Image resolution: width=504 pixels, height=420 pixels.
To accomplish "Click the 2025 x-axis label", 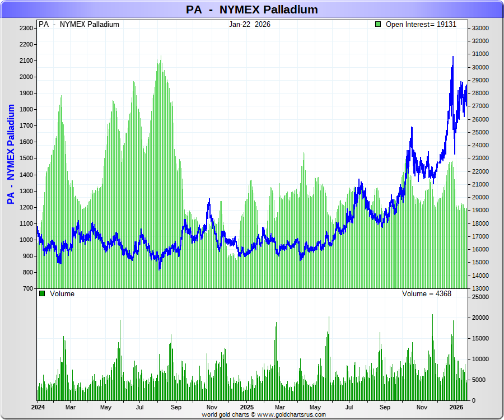I will [x=247, y=407].
